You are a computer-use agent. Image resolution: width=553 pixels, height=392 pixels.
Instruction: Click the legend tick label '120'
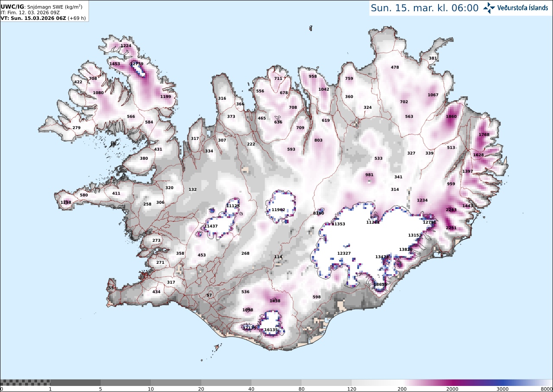tap(352, 389)
